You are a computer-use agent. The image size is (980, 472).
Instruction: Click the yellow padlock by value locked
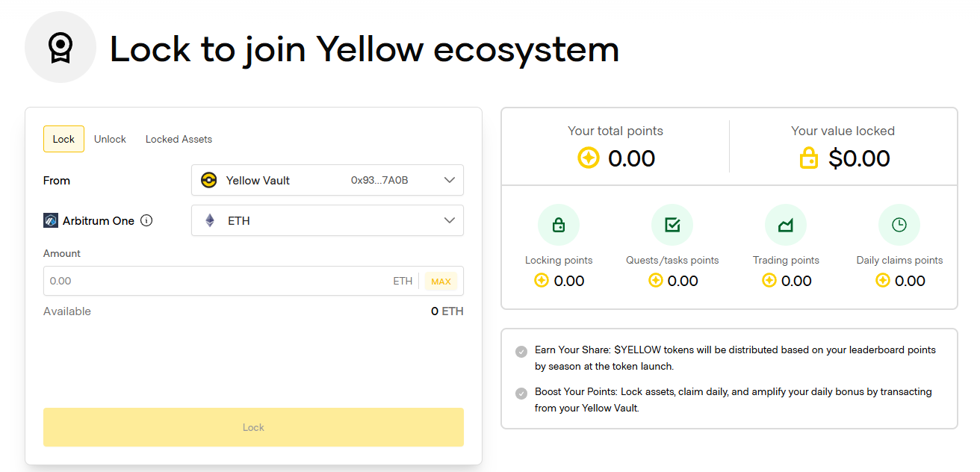(x=809, y=158)
